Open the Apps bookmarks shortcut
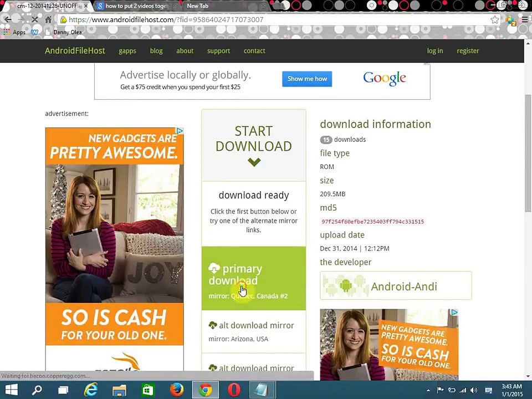The height and width of the screenshot is (399, 532). coord(14,32)
